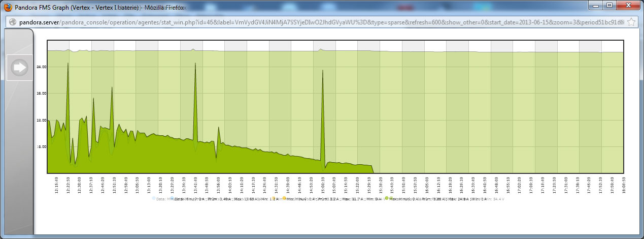Open the side menu arrow button
Image resolution: width=644 pixels, height=239 pixels.
[x=20, y=68]
